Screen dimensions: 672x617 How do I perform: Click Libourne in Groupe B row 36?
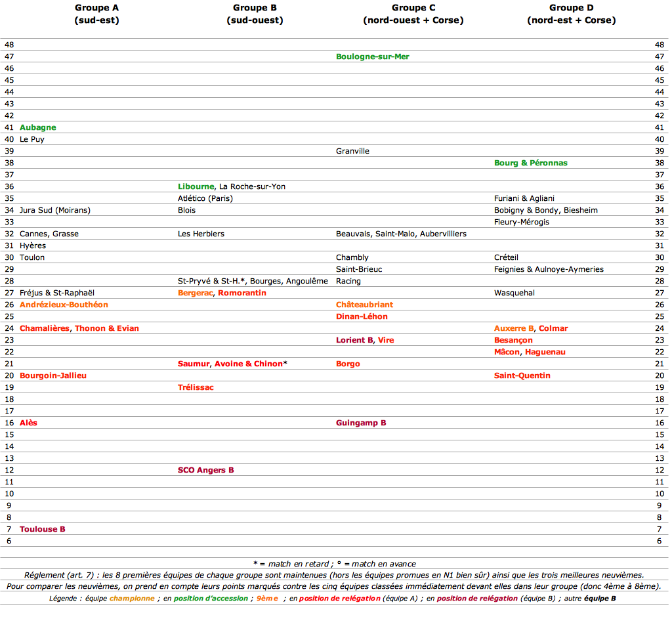196,186
